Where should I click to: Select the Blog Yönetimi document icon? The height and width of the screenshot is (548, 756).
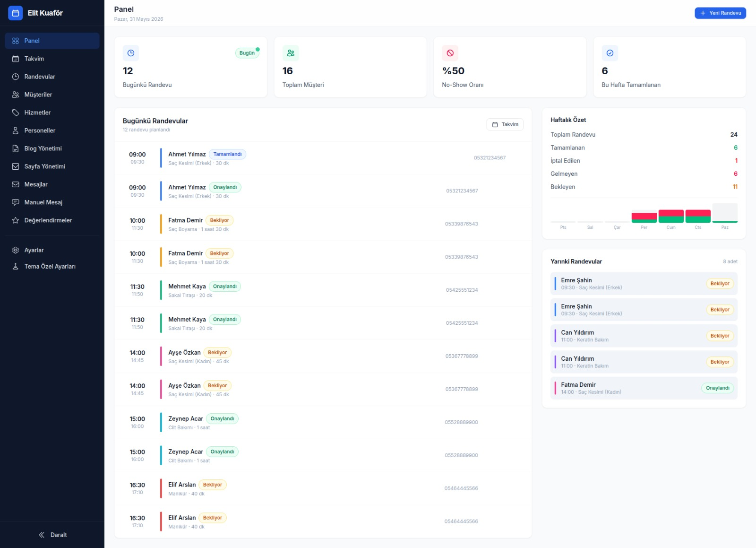[16, 148]
